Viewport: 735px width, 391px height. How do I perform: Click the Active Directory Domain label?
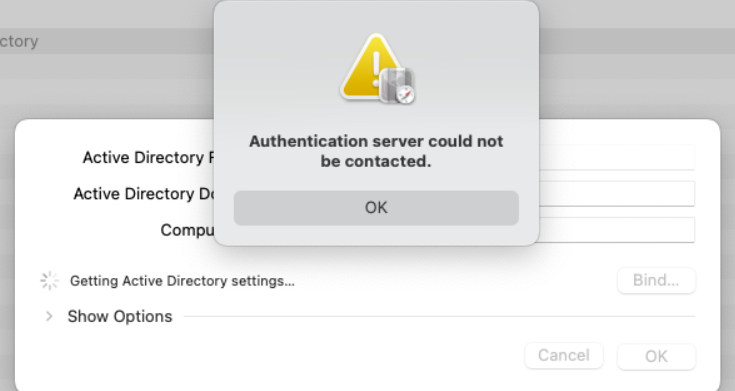(x=143, y=194)
